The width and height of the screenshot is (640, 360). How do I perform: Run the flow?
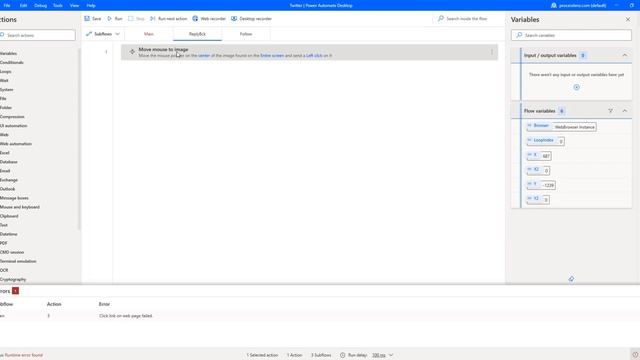[x=115, y=18]
